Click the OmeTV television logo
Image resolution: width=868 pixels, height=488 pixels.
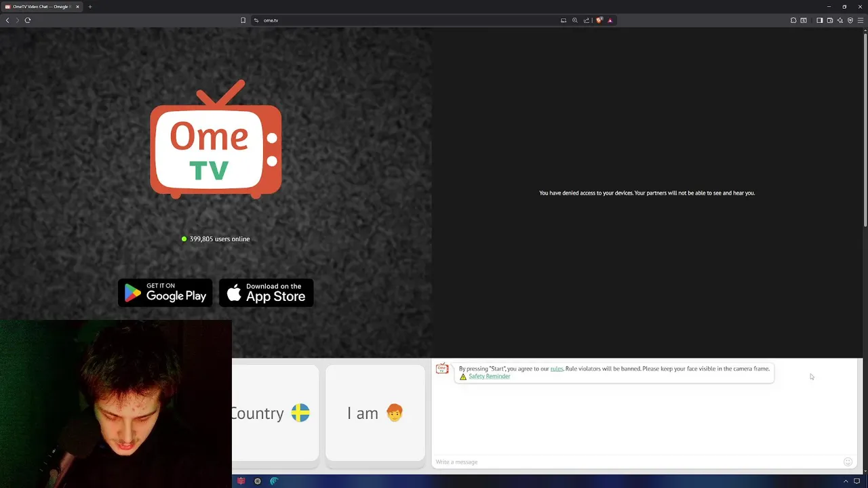216,140
